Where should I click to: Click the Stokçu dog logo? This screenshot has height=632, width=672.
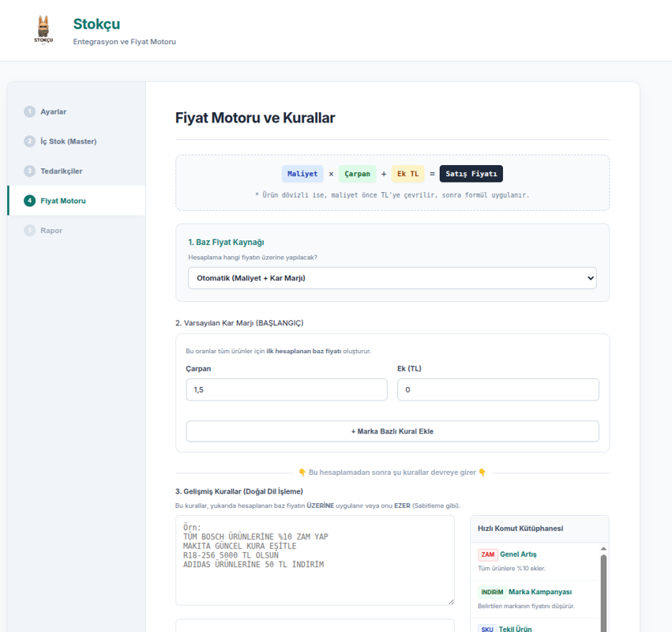coord(43,30)
